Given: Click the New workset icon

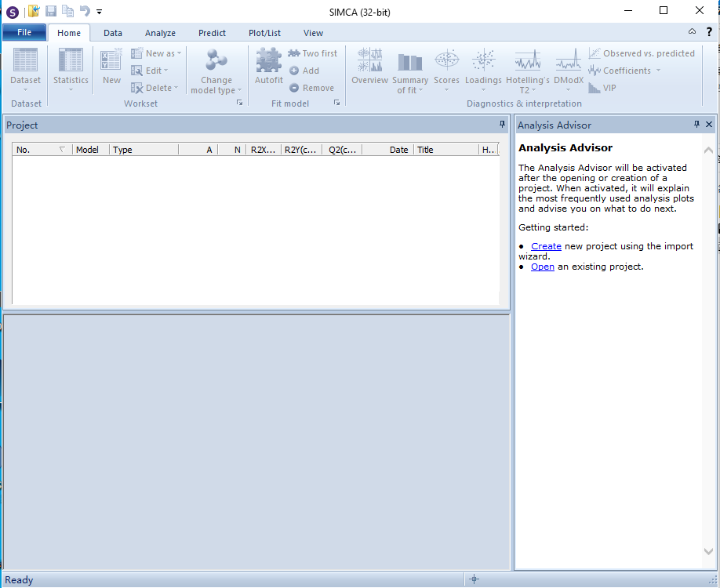Looking at the screenshot, I should [111, 60].
